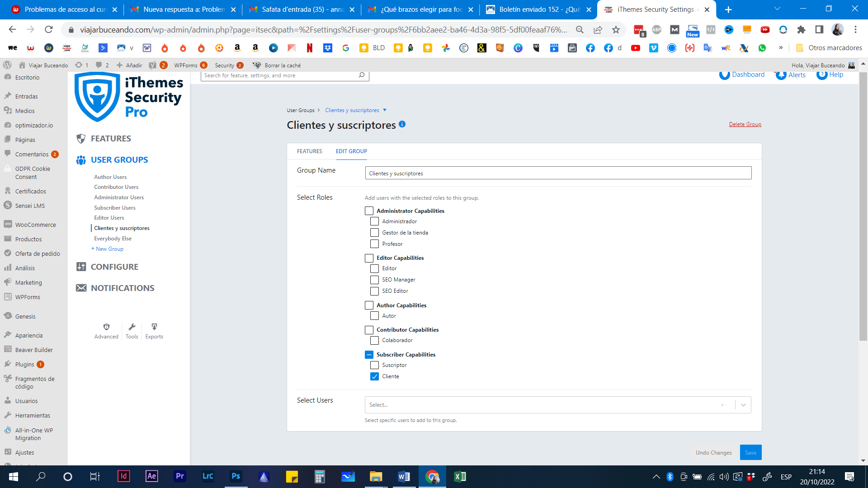Open Advanced settings icon

point(106,327)
